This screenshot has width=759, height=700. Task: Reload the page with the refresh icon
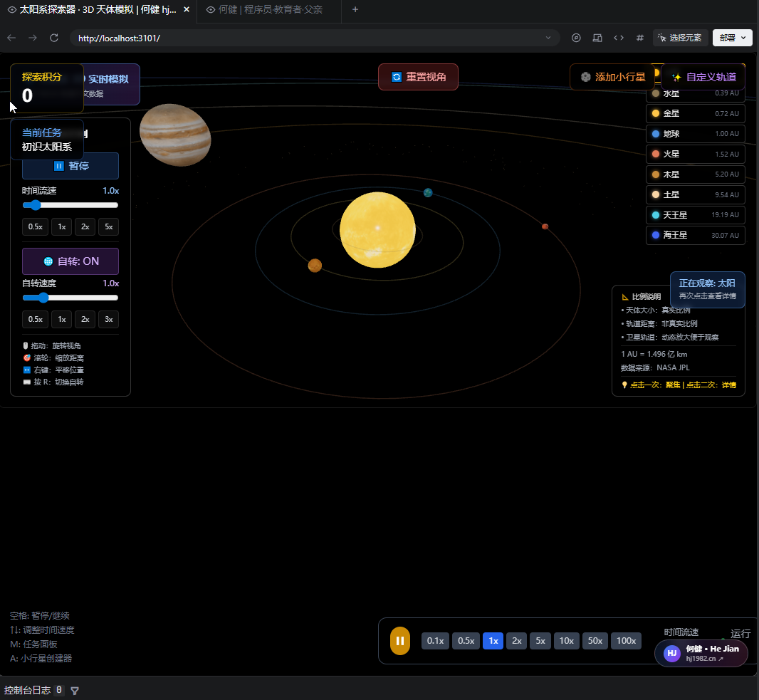coord(54,38)
